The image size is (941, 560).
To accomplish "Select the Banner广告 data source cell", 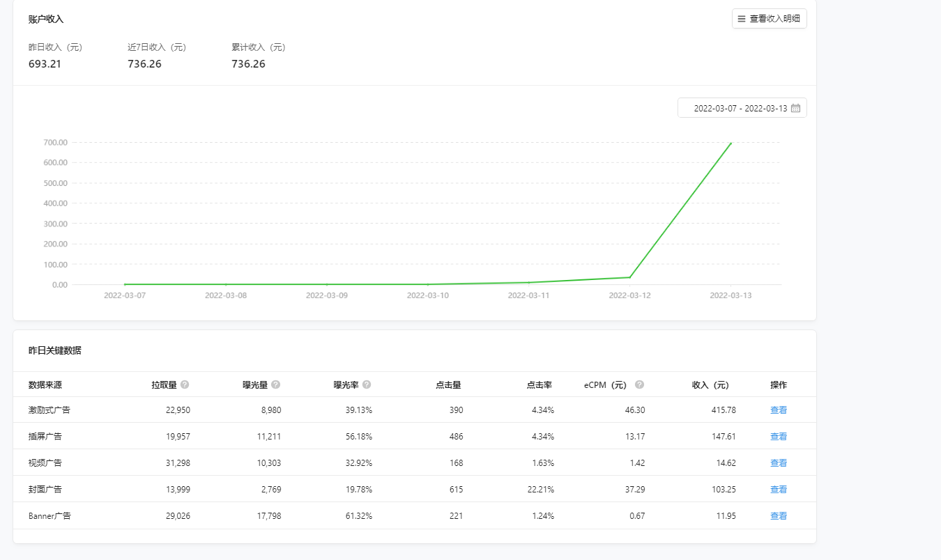I will (49, 516).
